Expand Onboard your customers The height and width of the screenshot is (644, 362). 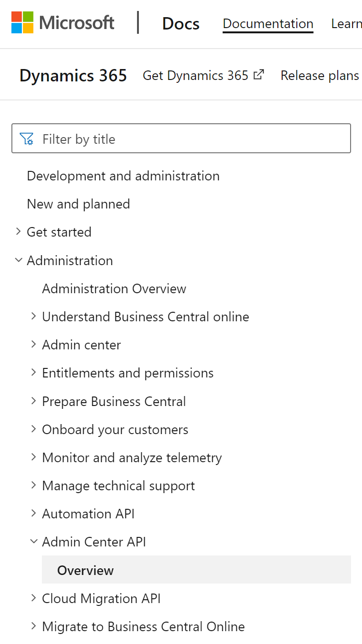click(x=33, y=429)
